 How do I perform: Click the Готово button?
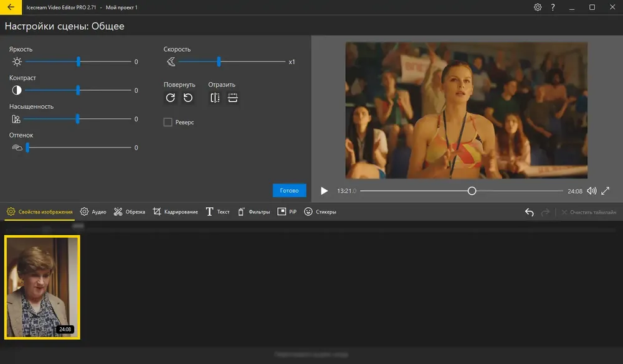click(x=289, y=190)
